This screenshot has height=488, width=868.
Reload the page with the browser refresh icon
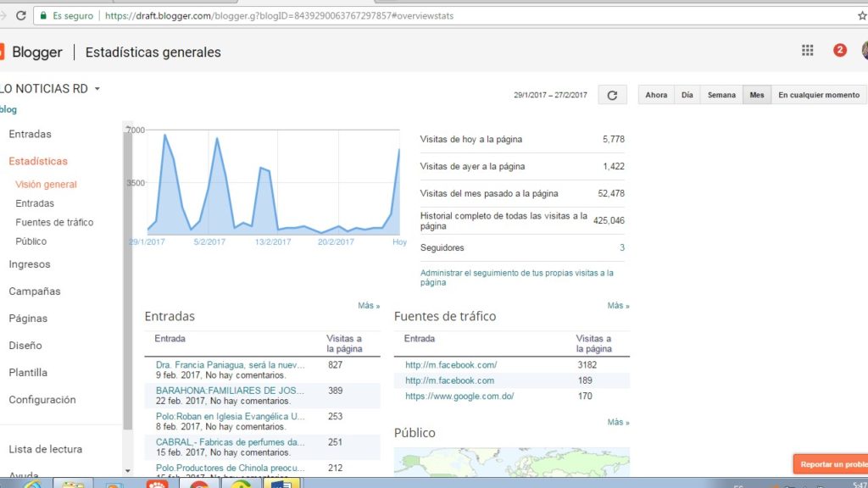20,15
